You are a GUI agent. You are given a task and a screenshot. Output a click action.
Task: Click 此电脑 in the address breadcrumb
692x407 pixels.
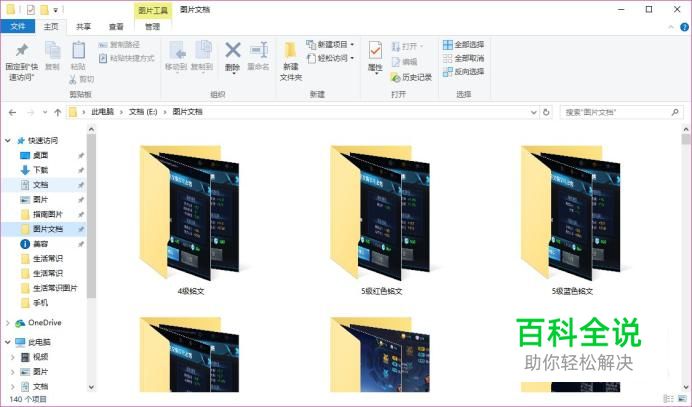click(x=102, y=112)
